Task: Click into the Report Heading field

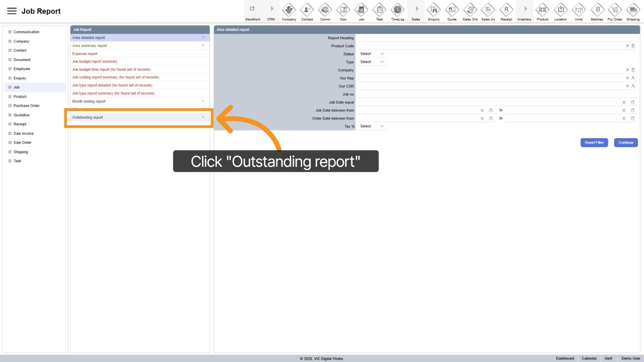Action: click(496, 38)
